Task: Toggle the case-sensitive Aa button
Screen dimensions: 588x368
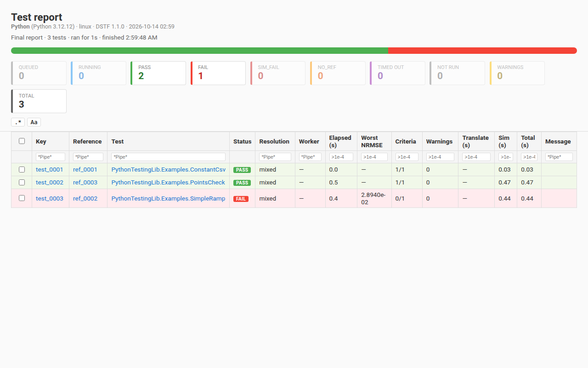Action: 34,122
